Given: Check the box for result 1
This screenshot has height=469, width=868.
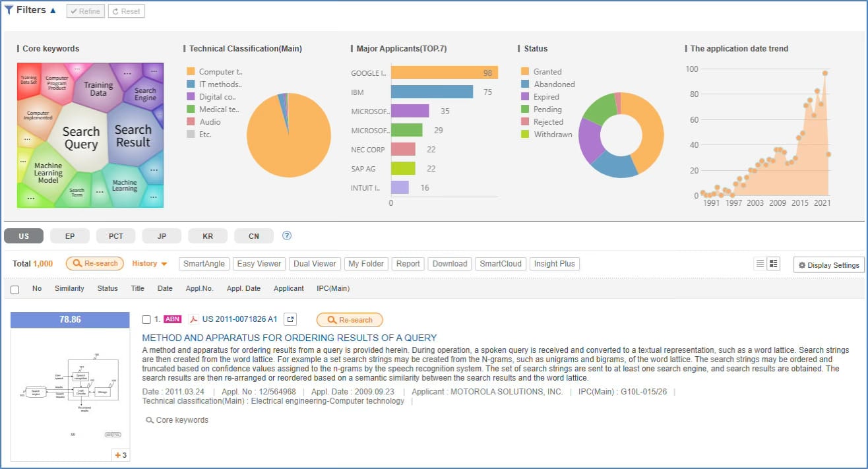Looking at the screenshot, I should pos(146,320).
